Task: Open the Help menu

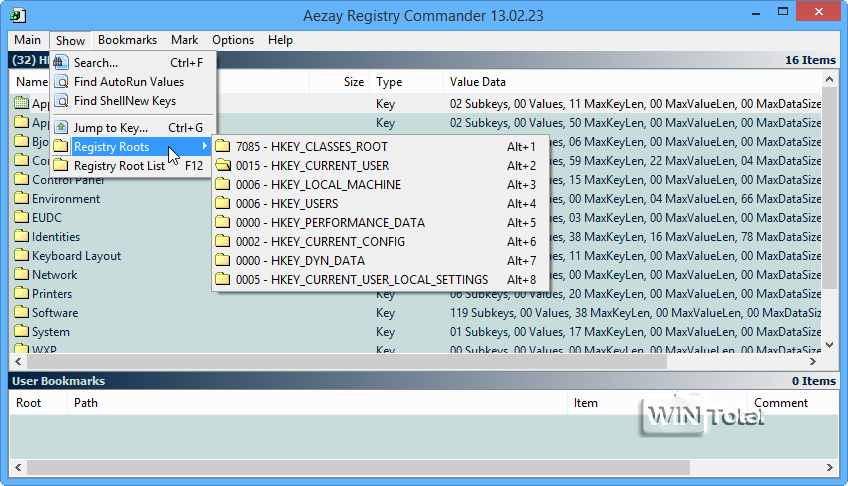Action: coord(280,40)
